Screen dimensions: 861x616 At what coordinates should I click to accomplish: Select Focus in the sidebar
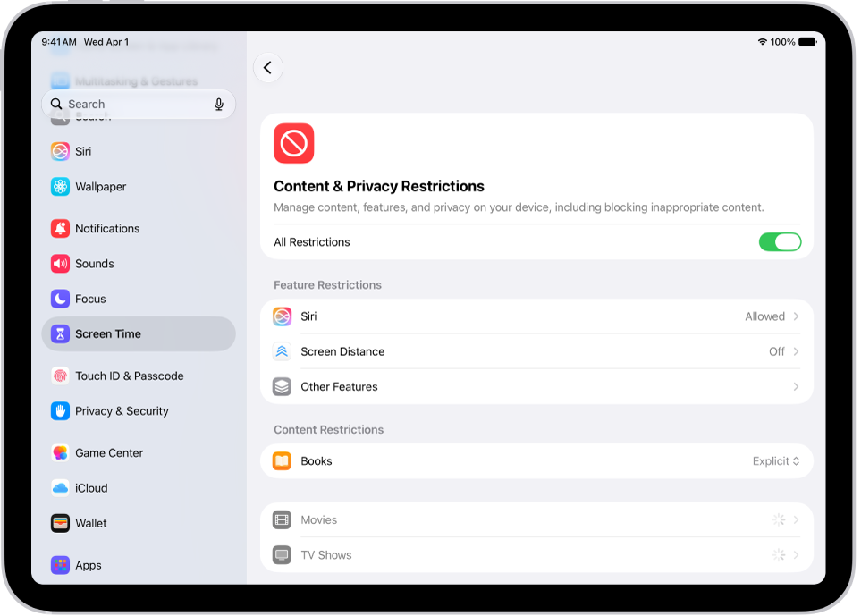pyautogui.click(x=139, y=299)
